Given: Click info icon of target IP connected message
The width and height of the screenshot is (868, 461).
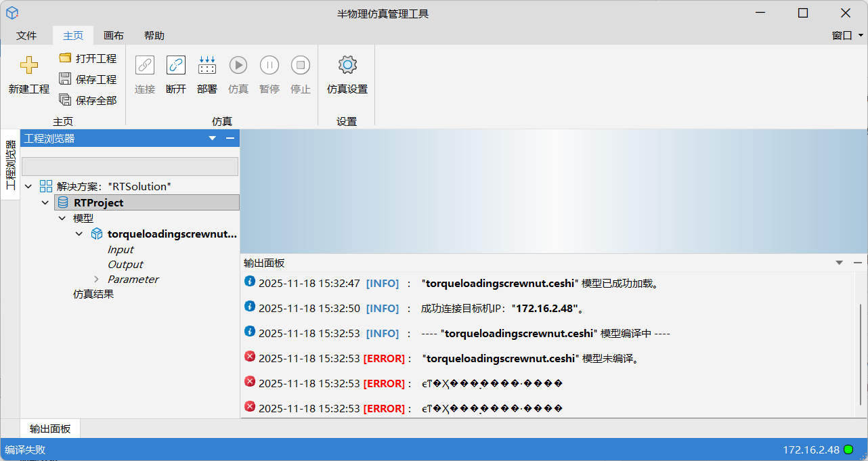Looking at the screenshot, I should 249,307.
